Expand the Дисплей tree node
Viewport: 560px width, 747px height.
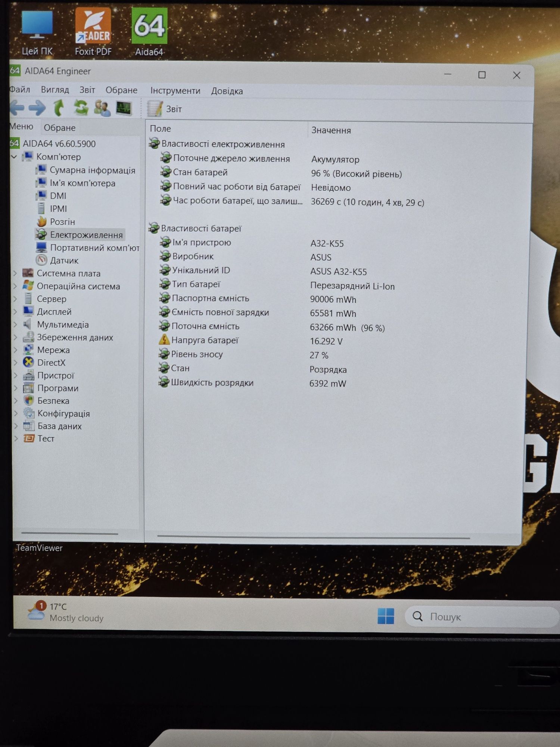(15, 311)
